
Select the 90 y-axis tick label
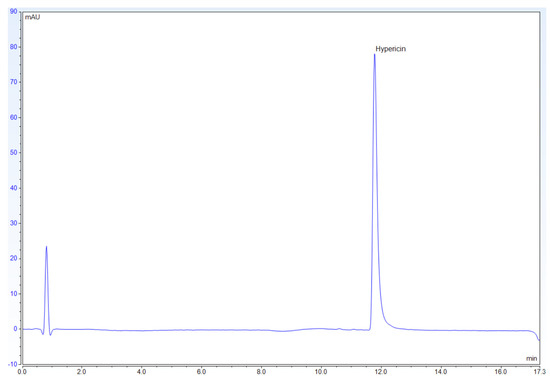coord(13,11)
